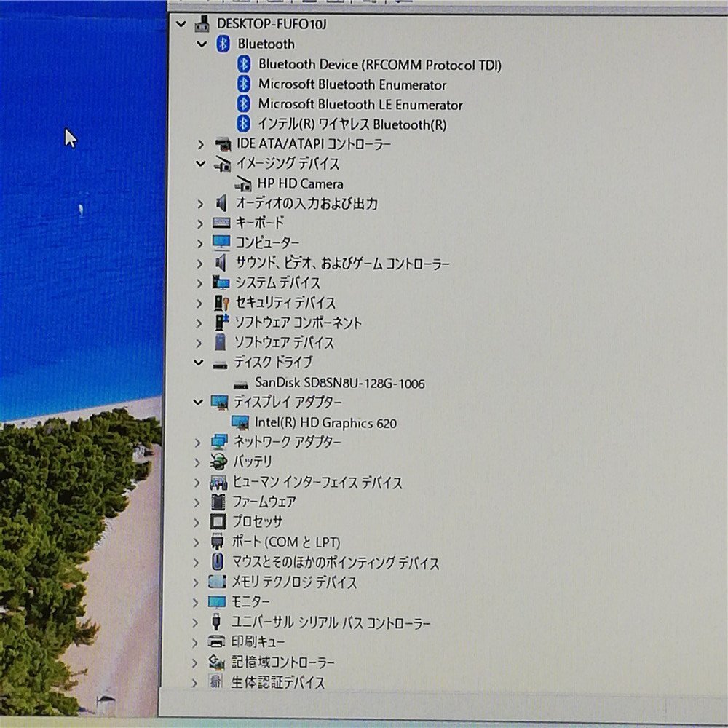Click Intel(R) HD Graphics 620 icon
Image resolution: width=728 pixels, height=728 pixels.
(240, 422)
